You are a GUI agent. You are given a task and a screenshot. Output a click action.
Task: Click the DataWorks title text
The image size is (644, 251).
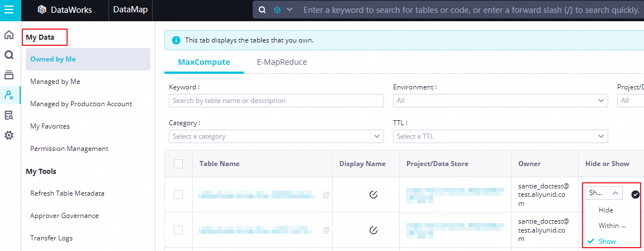click(72, 10)
